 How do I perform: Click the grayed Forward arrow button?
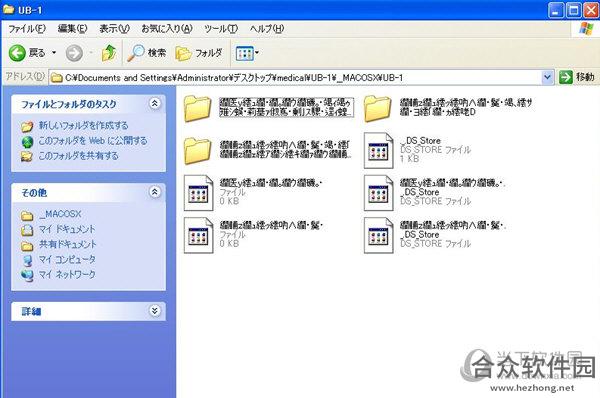(x=74, y=53)
